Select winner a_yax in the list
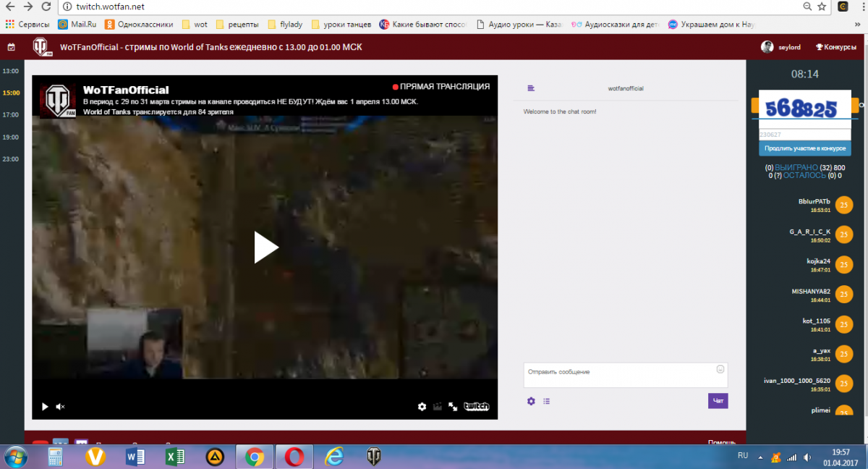The width and height of the screenshot is (868, 469). point(821,350)
